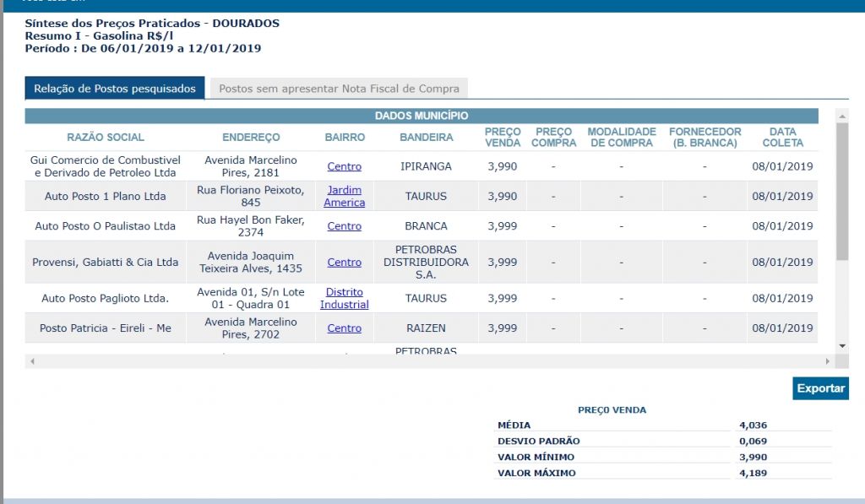Click the table's scroll up arrow
The image size is (865, 504).
click(842, 116)
